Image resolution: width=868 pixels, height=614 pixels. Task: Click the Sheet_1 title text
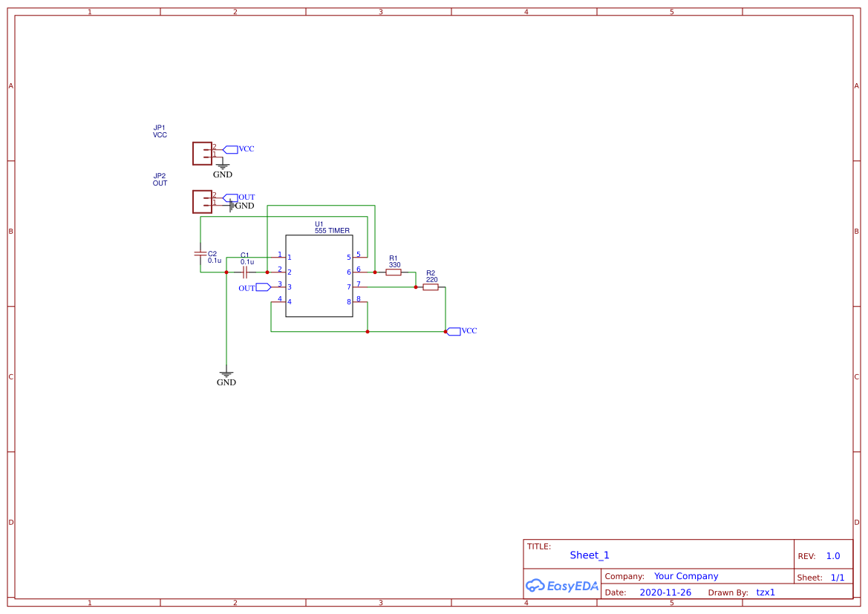(x=589, y=555)
